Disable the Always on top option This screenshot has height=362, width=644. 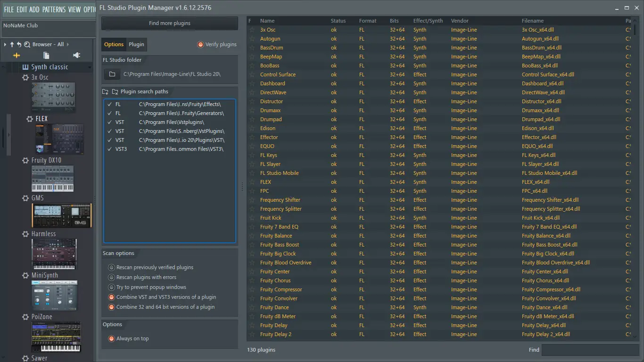pos(112,338)
